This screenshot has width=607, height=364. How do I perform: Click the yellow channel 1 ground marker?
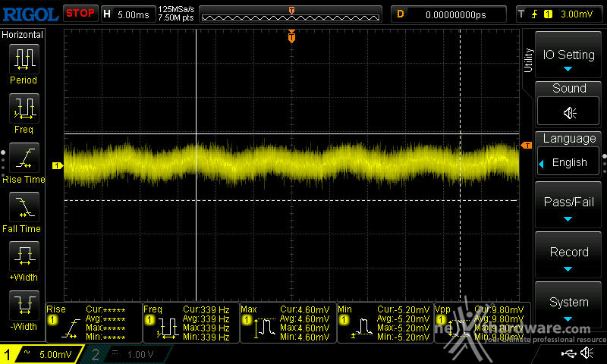(x=58, y=165)
